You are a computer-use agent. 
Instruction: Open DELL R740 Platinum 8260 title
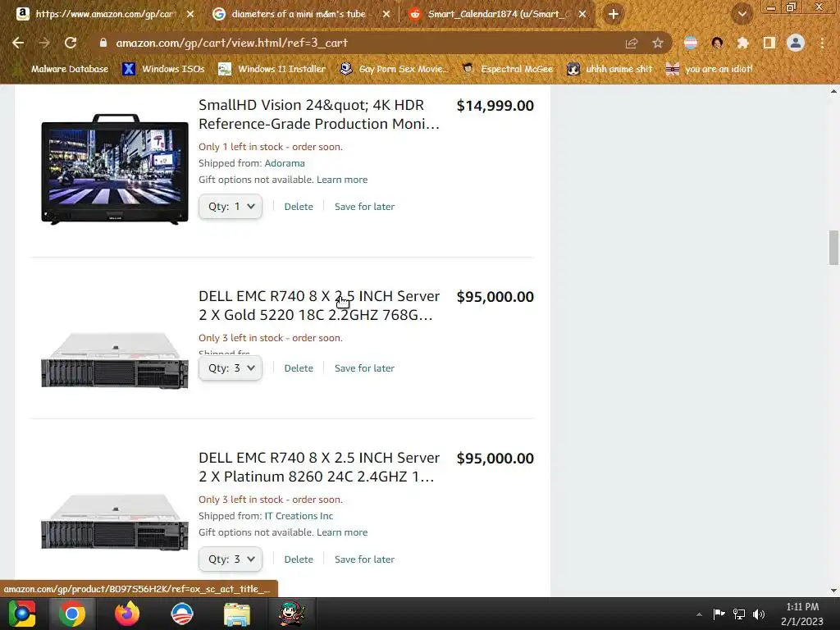(x=319, y=467)
